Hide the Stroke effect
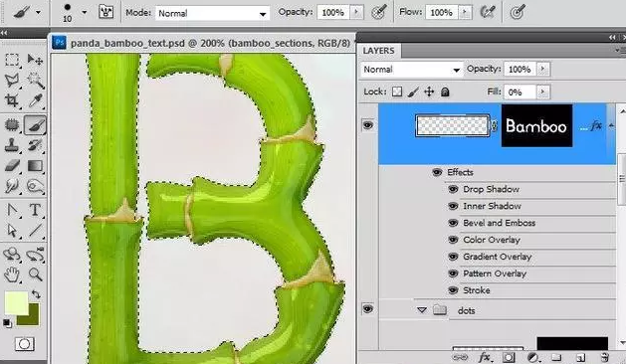The height and width of the screenshot is (364, 626). coord(453,290)
